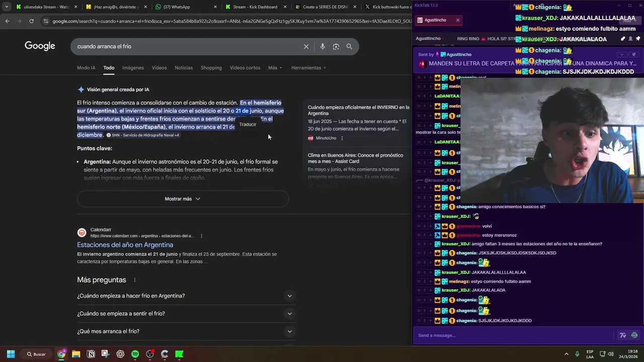Open volume control in system tray
Screen dimensions: 644x362
point(610,354)
